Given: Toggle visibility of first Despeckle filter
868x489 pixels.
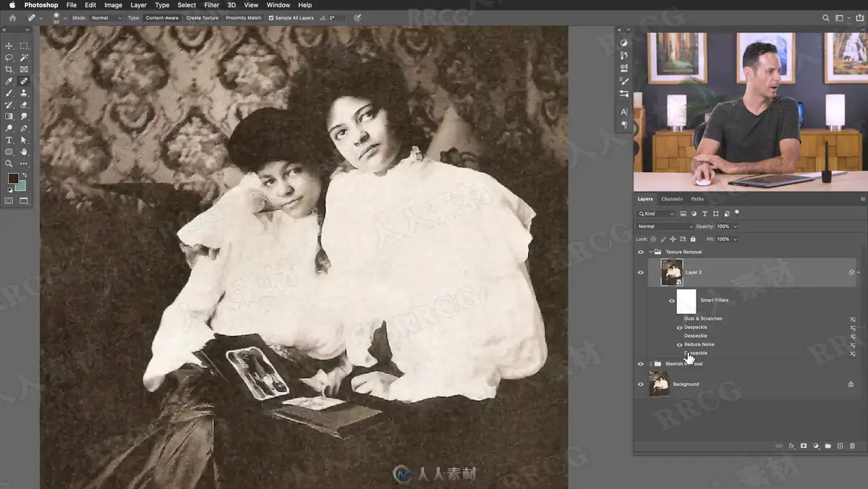Looking at the screenshot, I should pos(679,327).
